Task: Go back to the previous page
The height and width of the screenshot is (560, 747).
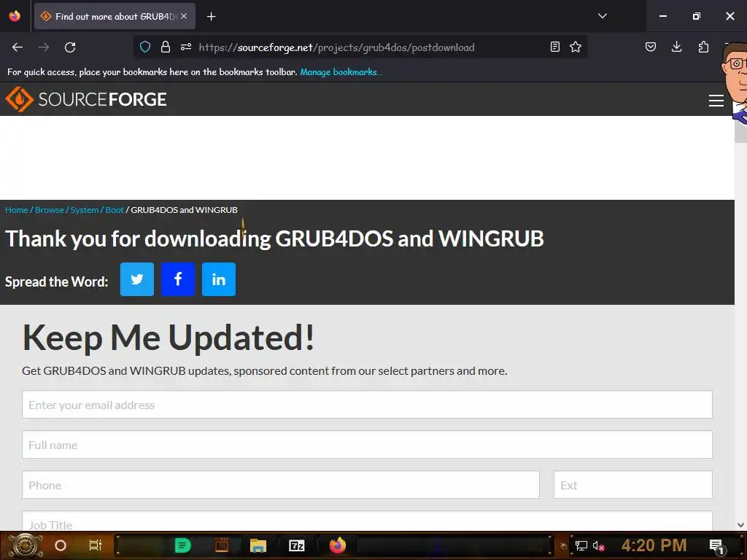Action: tap(18, 47)
